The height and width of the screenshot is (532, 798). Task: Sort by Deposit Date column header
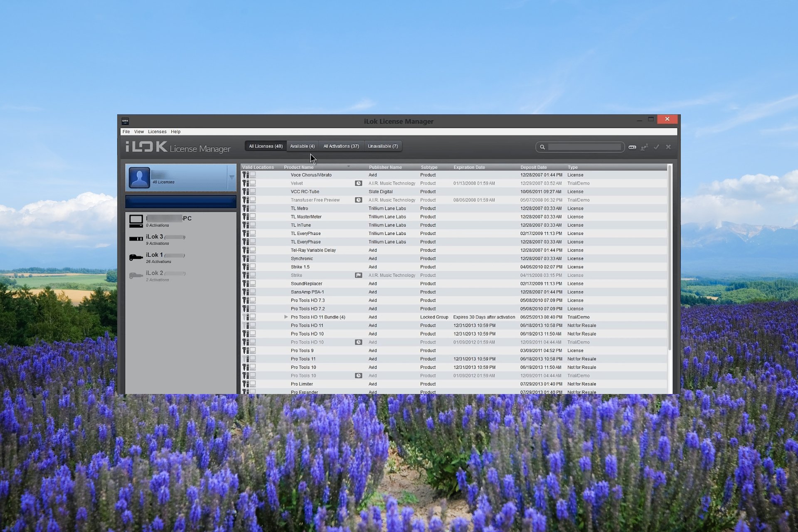(x=534, y=167)
